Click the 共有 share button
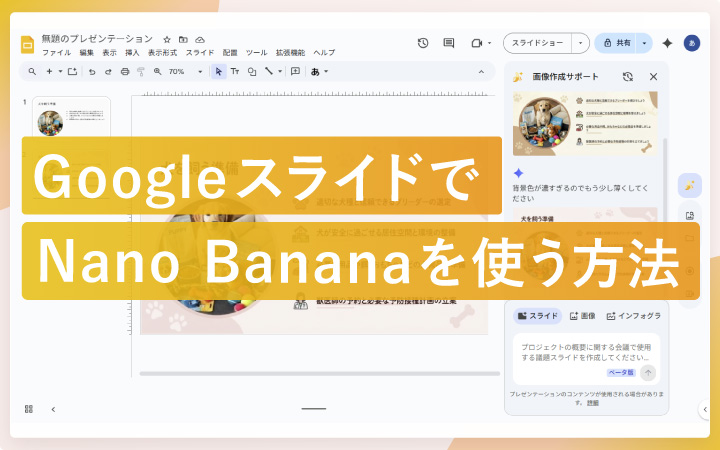720x450 pixels. click(x=615, y=43)
